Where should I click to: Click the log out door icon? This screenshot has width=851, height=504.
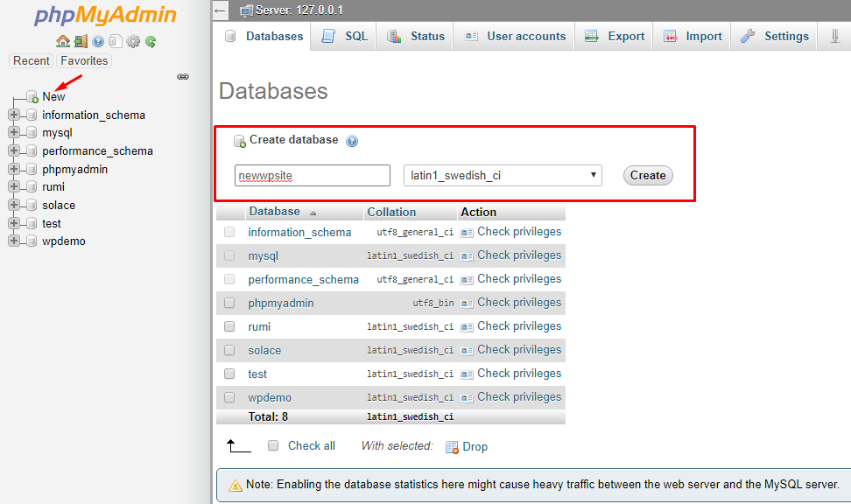[81, 41]
